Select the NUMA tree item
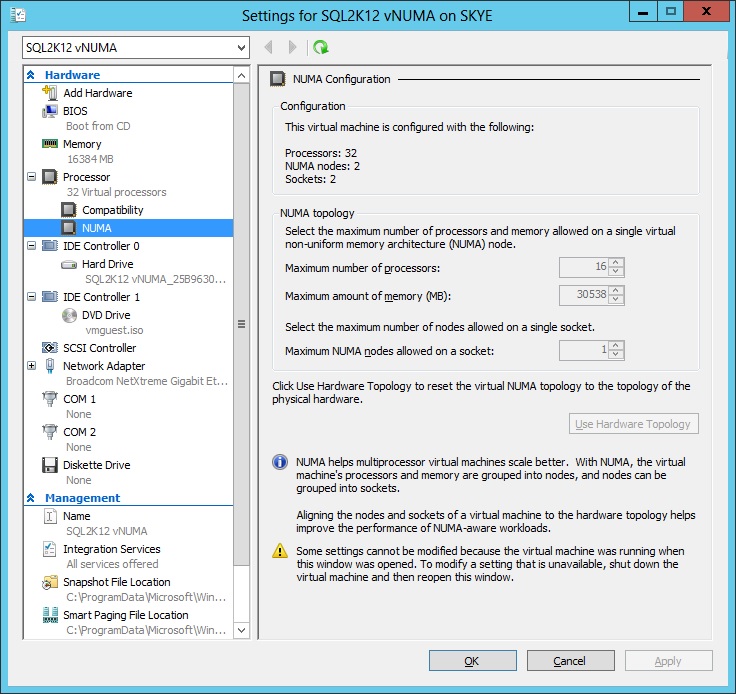 click(x=128, y=228)
